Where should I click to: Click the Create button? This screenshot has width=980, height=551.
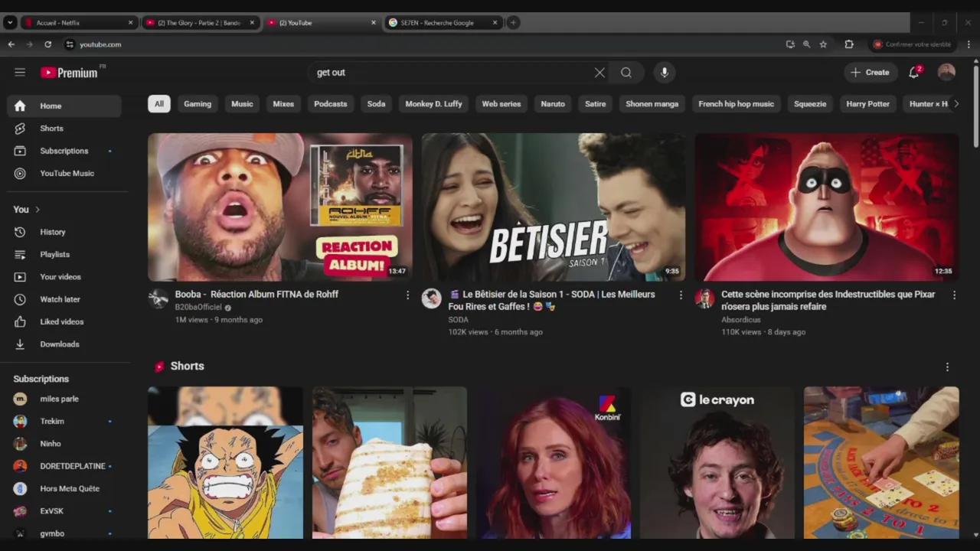pyautogui.click(x=870, y=73)
